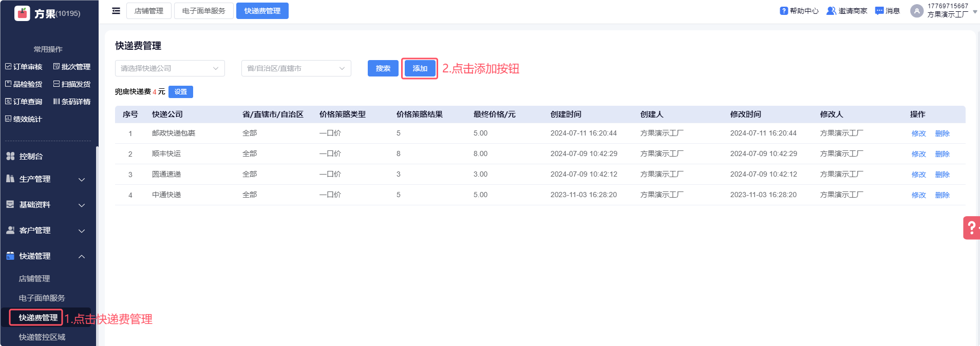The height and width of the screenshot is (346, 980).
Task: Click 修改 for 顺丰快运 row
Action: tap(918, 154)
